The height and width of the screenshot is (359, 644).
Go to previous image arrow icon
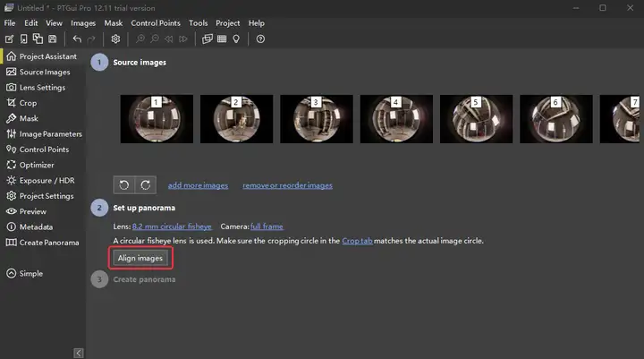pyautogui.click(x=168, y=39)
